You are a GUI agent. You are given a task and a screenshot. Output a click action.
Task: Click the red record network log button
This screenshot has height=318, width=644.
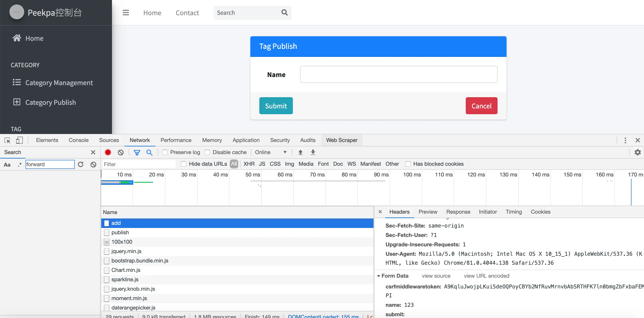point(108,152)
